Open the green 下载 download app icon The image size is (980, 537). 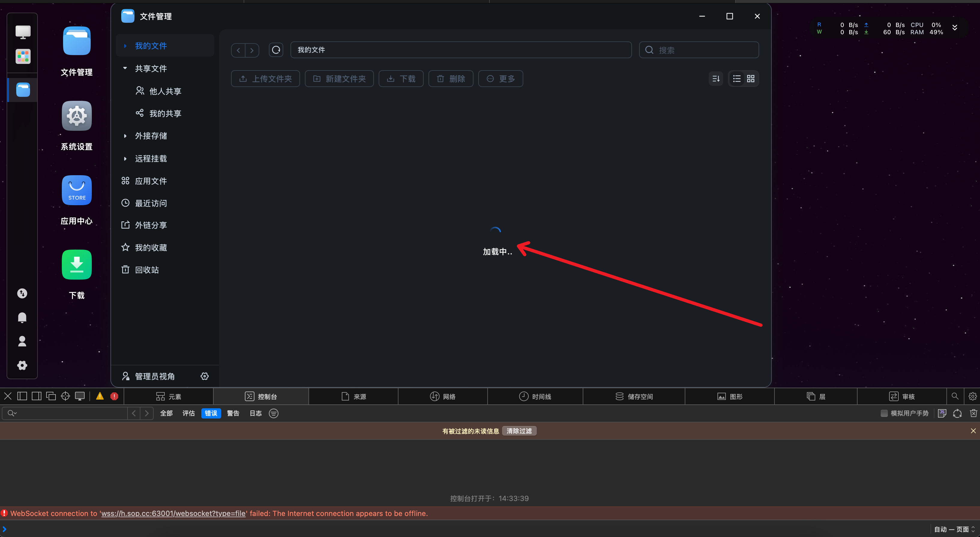tap(77, 265)
